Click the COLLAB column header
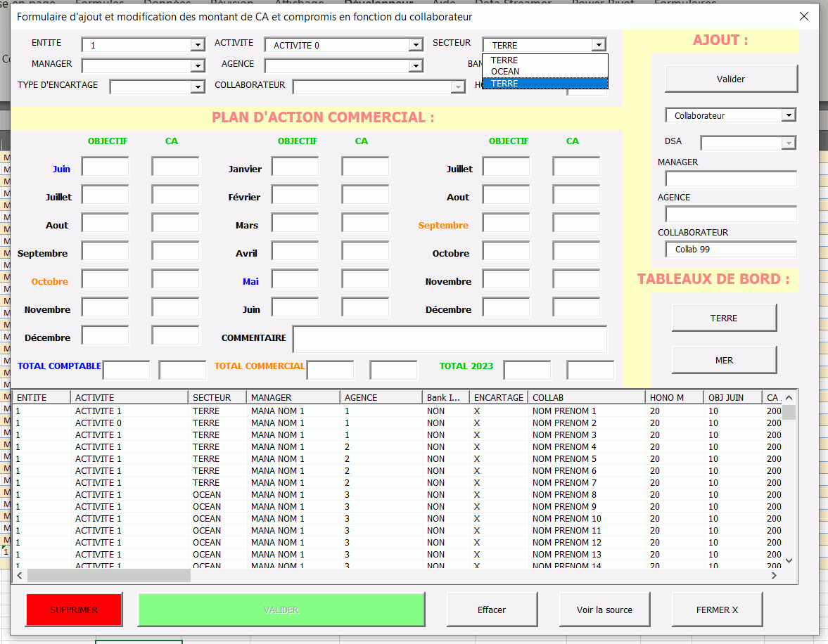The width and height of the screenshot is (828, 644). (586, 398)
